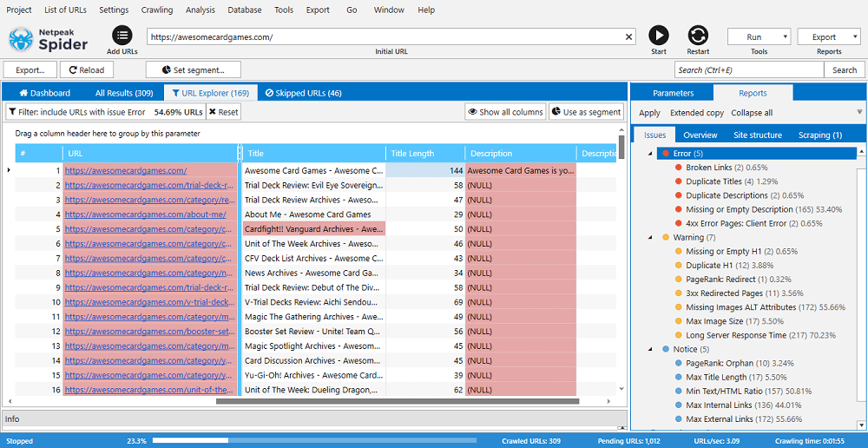Open the Analysis menu

(x=201, y=10)
